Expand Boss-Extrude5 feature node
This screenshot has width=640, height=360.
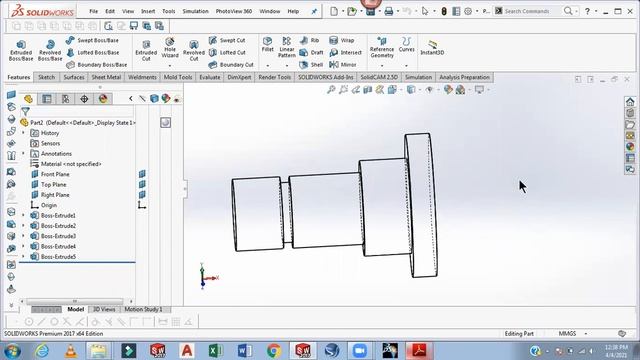pyautogui.click(x=23, y=256)
